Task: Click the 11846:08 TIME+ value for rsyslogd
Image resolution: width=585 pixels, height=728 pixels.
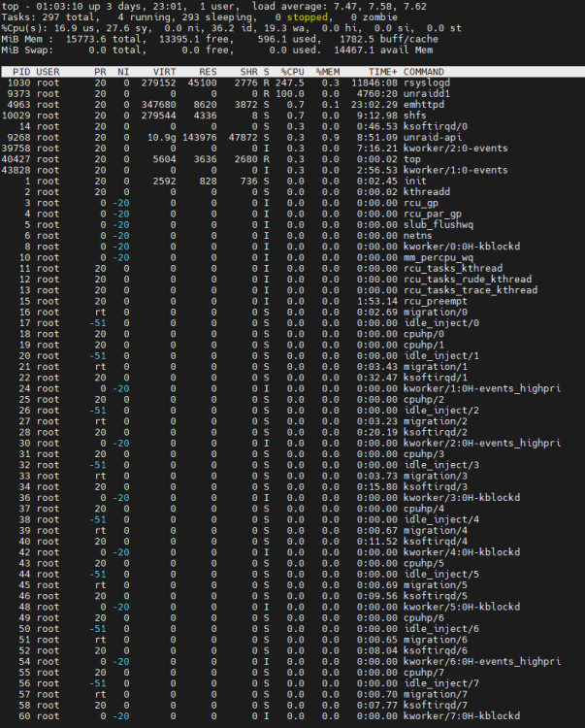Action: pos(374,83)
